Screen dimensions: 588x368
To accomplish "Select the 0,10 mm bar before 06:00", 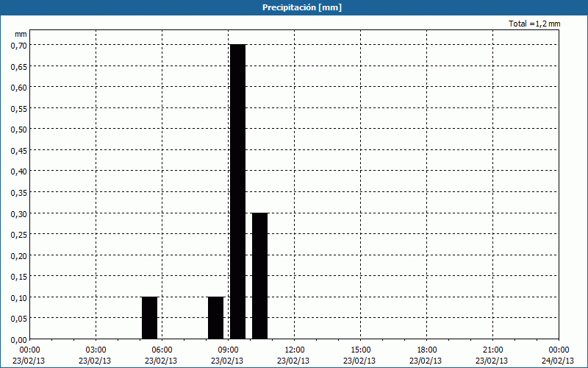I will pos(150,318).
